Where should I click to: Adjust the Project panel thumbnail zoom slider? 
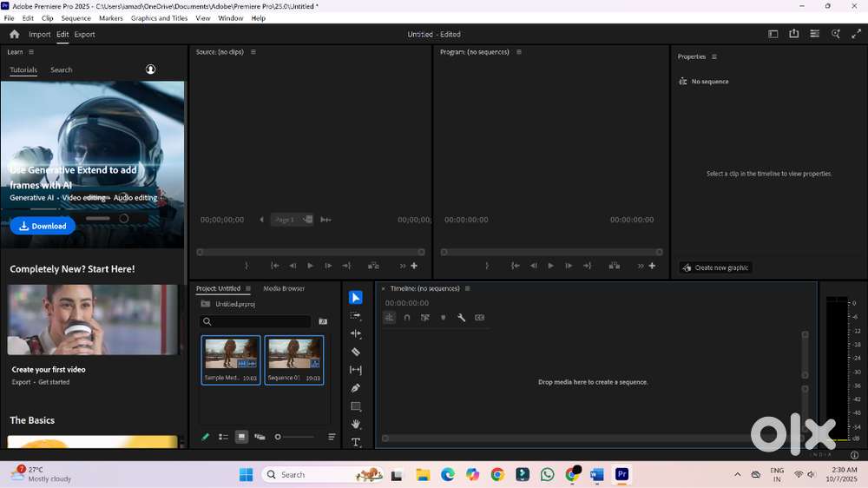point(279,437)
